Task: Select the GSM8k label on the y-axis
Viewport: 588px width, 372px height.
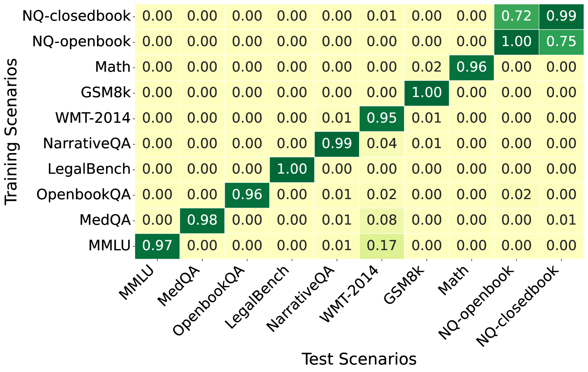Action: click(106, 93)
